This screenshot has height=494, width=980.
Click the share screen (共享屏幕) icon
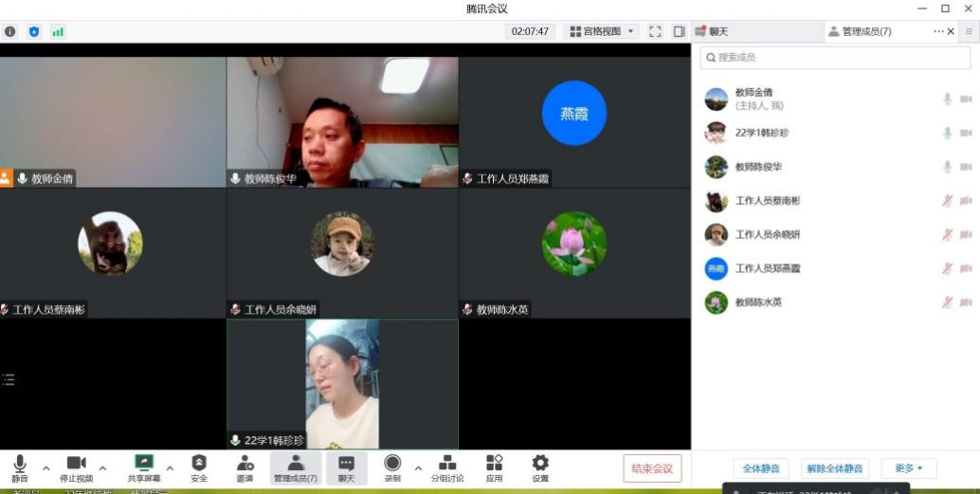[x=144, y=463]
